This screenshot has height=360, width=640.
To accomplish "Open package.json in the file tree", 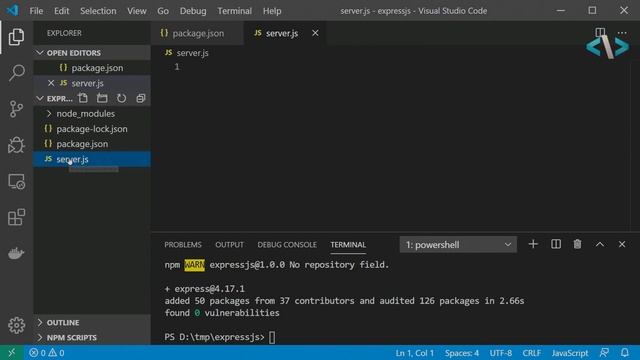I will (x=92, y=144).
